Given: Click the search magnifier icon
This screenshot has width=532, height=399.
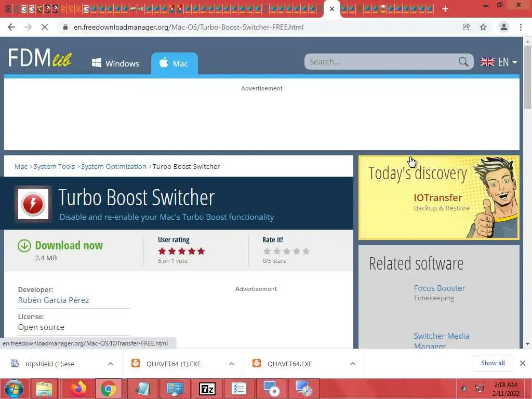Looking at the screenshot, I should pyautogui.click(x=463, y=62).
